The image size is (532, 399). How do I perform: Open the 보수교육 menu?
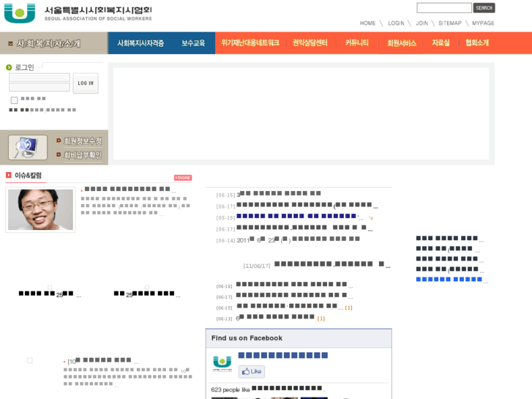[x=193, y=43]
